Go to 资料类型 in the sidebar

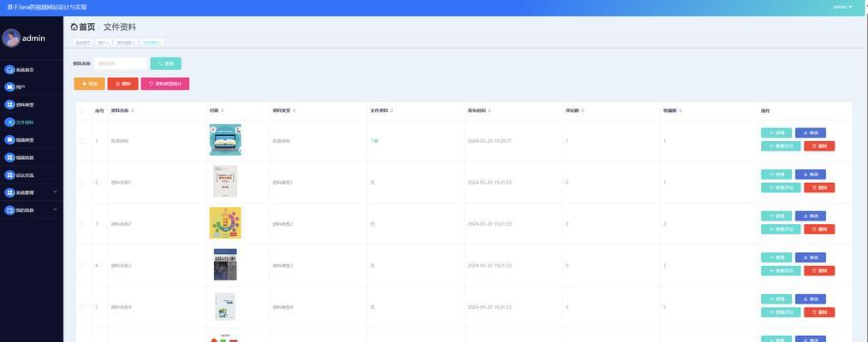coord(32,104)
